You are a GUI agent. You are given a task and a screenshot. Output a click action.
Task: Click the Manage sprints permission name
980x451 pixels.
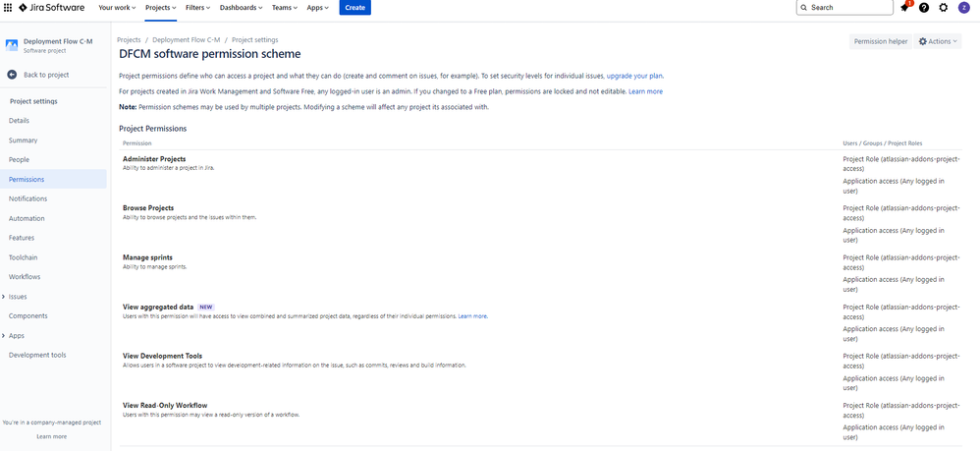147,257
